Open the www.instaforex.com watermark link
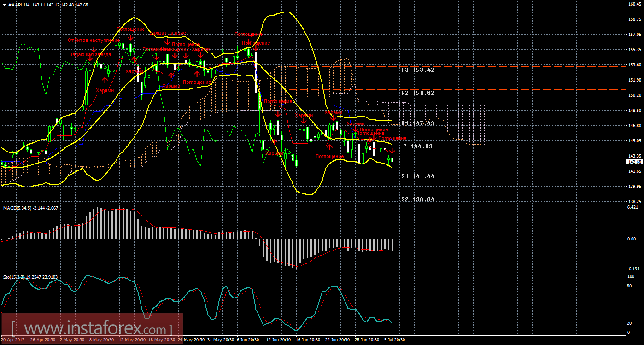The height and width of the screenshot is (345, 644). tap(92, 329)
